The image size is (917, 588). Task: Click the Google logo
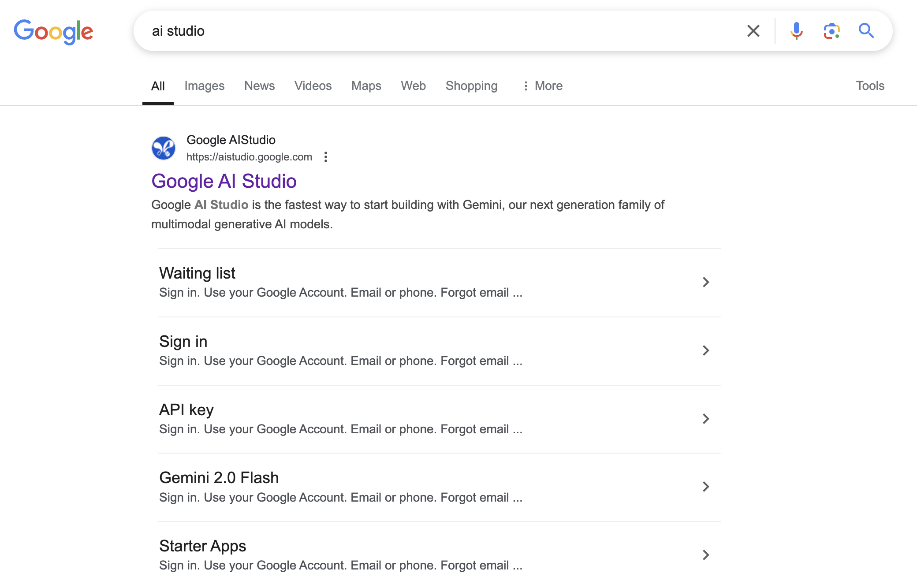tap(53, 31)
